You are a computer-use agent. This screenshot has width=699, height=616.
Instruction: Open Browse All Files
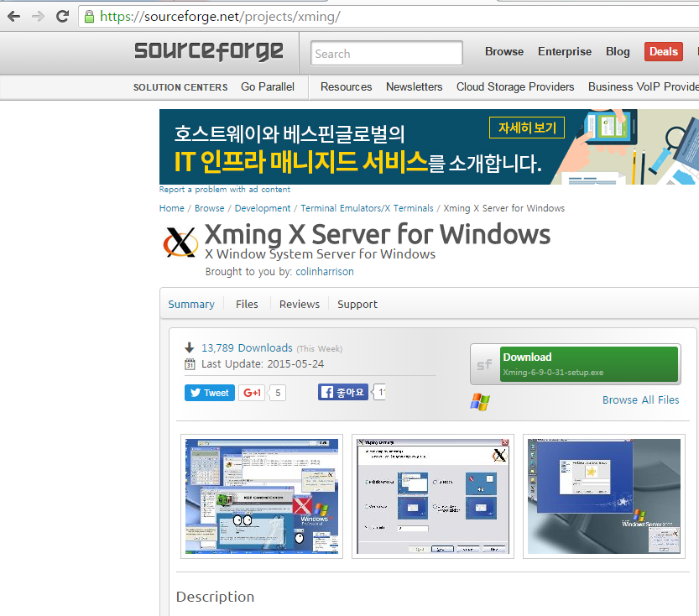click(640, 399)
